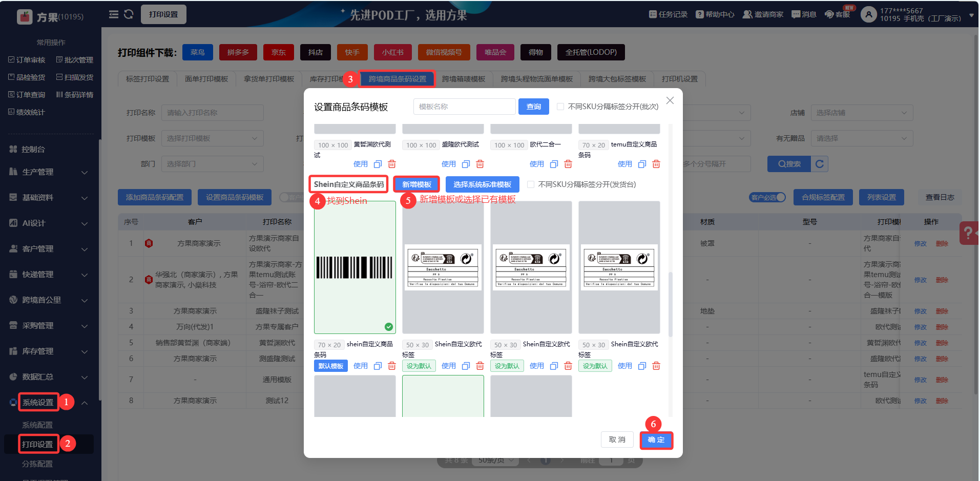
Task: Select 打印设置 under 系统设置 in sidebar
Action: (37, 444)
